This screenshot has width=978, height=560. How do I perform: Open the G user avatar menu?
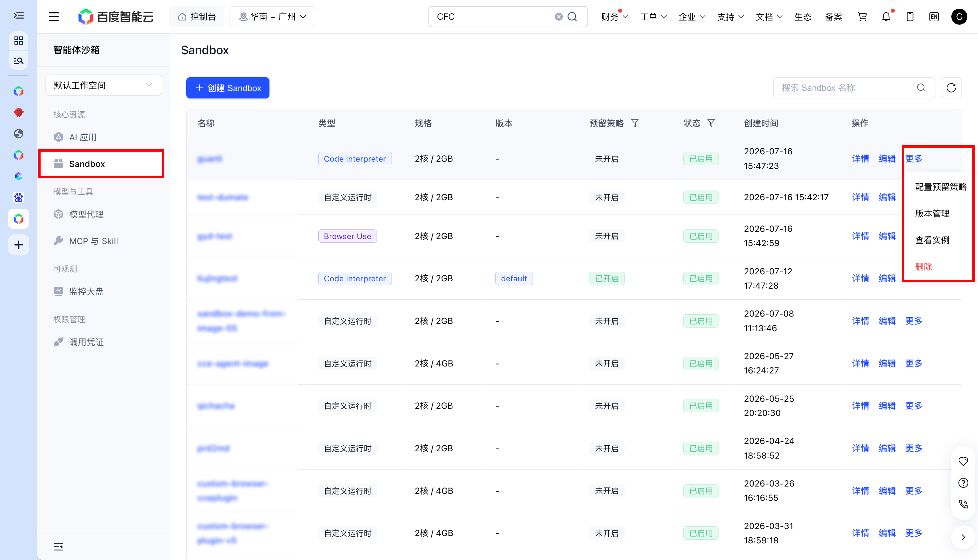coord(959,17)
